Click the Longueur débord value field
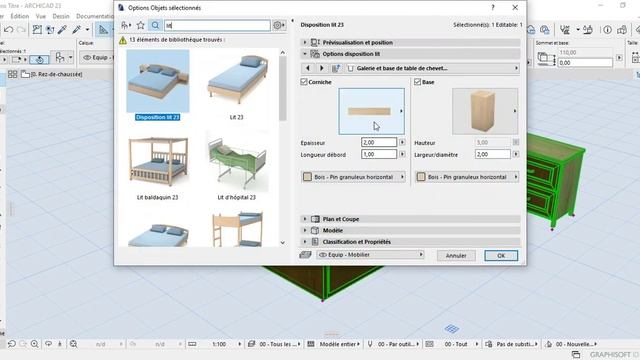Viewport: 640px width, 360px height. 379,154
